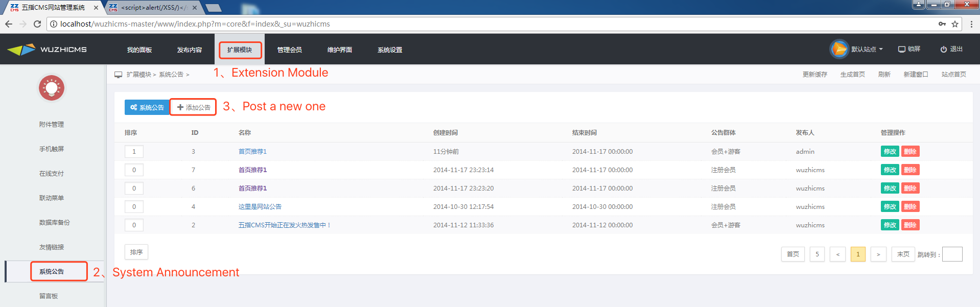Screen dimensions: 980x307
Task: Open 系统设置 menu
Action: (390, 50)
